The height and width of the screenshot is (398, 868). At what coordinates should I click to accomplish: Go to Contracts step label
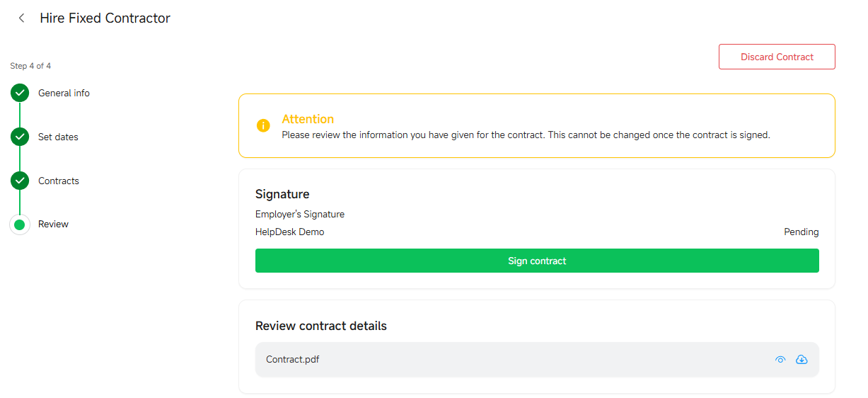pos(59,181)
